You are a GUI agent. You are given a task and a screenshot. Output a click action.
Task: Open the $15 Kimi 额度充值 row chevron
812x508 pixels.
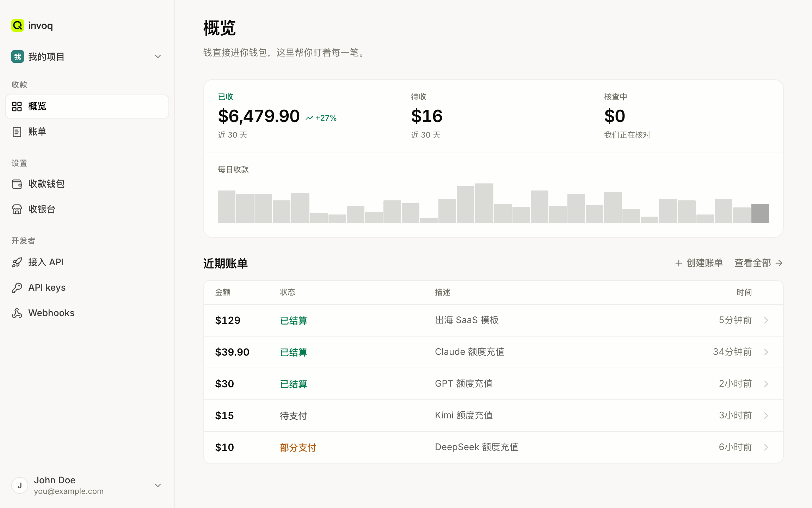click(766, 416)
